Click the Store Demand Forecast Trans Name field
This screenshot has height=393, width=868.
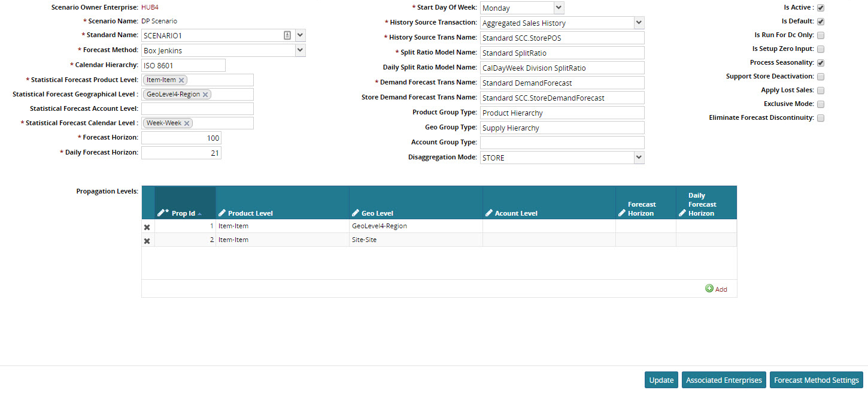point(562,98)
